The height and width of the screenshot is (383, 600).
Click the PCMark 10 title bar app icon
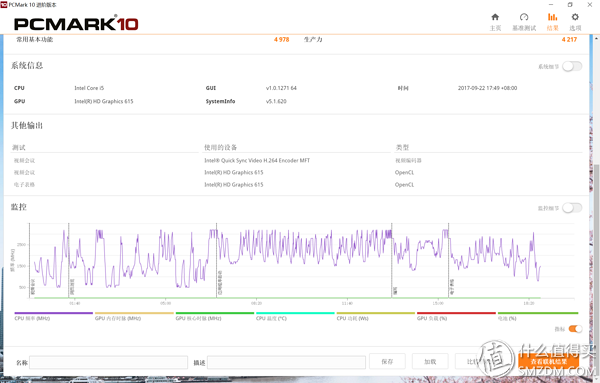tap(4, 5)
